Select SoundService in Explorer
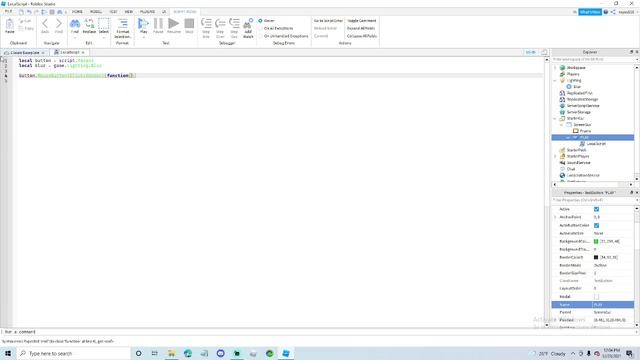The height and width of the screenshot is (360, 640). (x=578, y=162)
